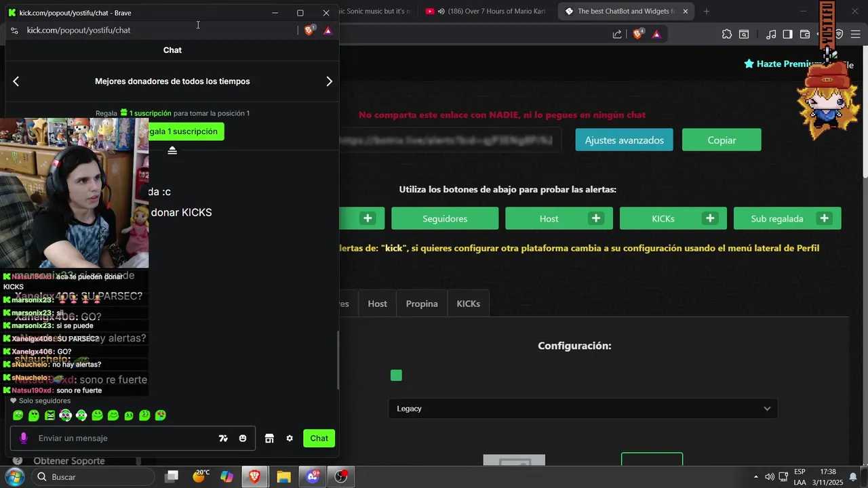Viewport: 868px width, 488px height.
Task: Open the Kick shop icon beside the message box
Action: point(269,439)
